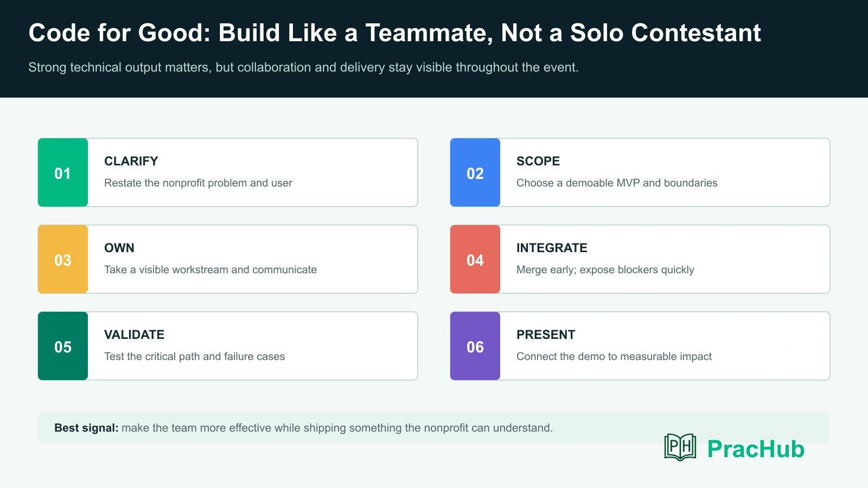868x488 pixels.
Task: Click the dark green 05 number badge
Action: 63,346
